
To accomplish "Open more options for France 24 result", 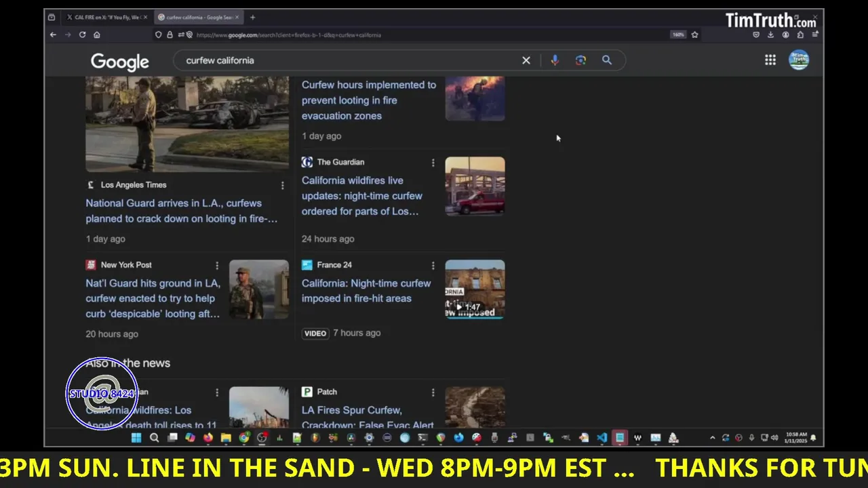I will click(x=433, y=266).
